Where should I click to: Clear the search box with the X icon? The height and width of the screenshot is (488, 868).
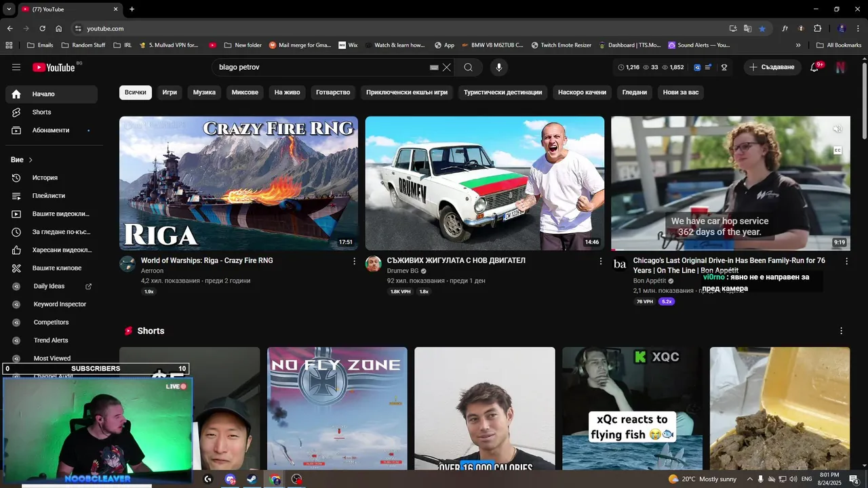(446, 67)
